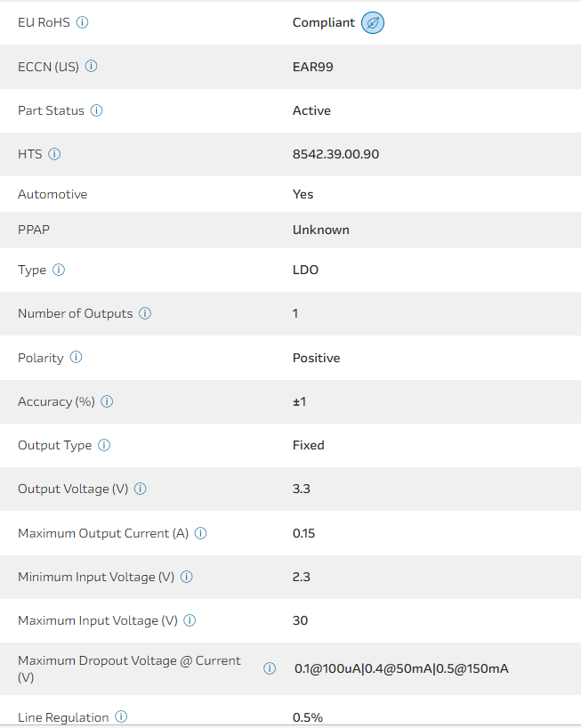Select the HTS code 8542.39.00.90

point(335,154)
